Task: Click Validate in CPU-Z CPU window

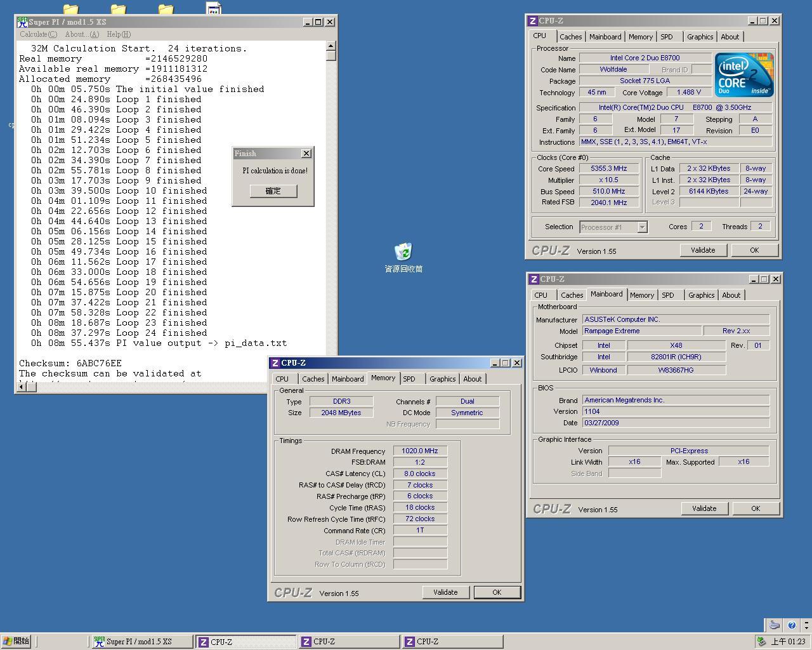Action: point(703,250)
